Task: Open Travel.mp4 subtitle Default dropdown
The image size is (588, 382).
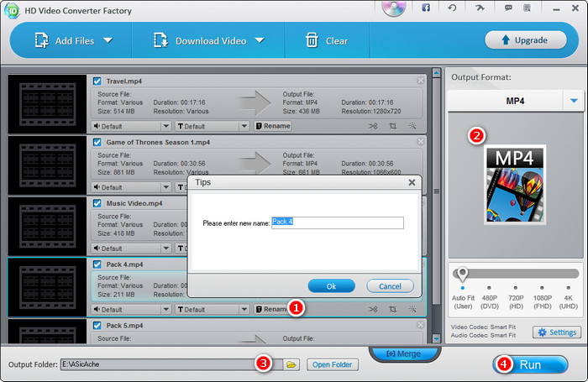Action: coord(212,126)
